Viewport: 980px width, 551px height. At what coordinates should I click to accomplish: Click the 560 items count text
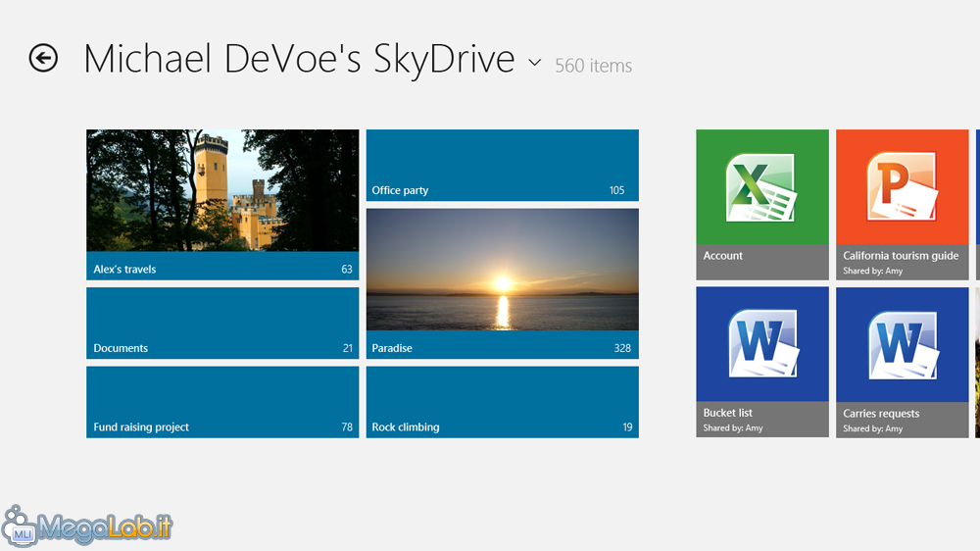594,66
